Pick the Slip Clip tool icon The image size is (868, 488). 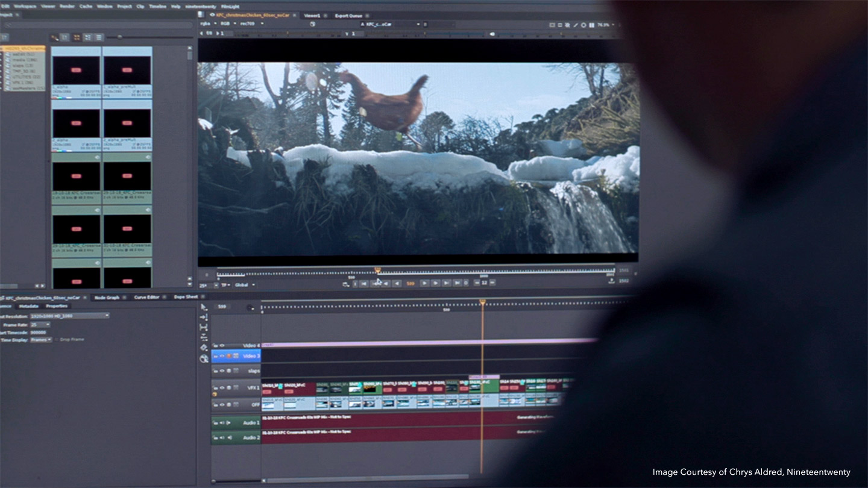[x=204, y=327]
